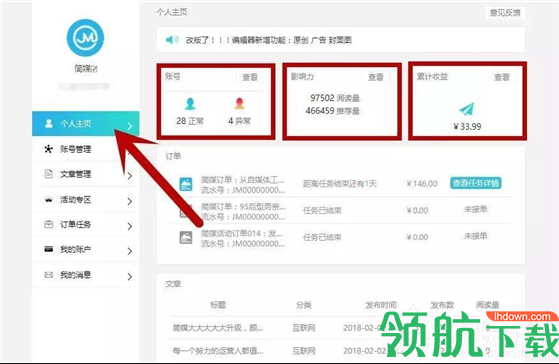559x364 pixels.
Task: Click the 97502 阅读量 value
Action: (x=335, y=98)
